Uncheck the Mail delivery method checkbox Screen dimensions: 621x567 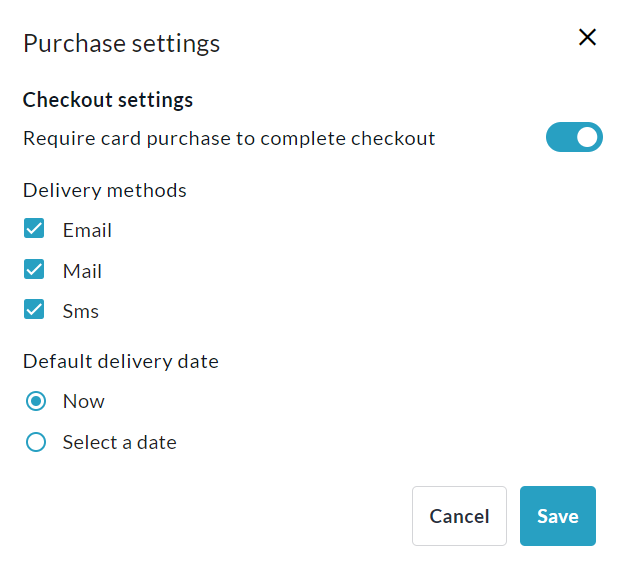(35, 270)
